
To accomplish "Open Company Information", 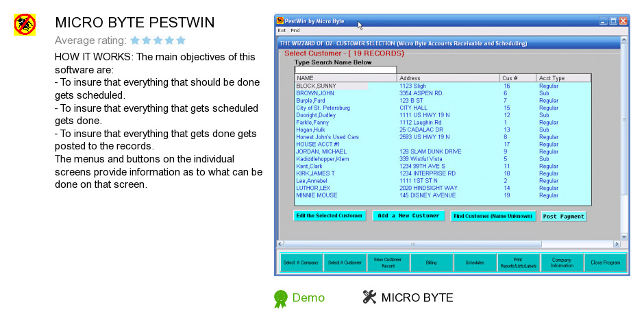I will [x=562, y=263].
